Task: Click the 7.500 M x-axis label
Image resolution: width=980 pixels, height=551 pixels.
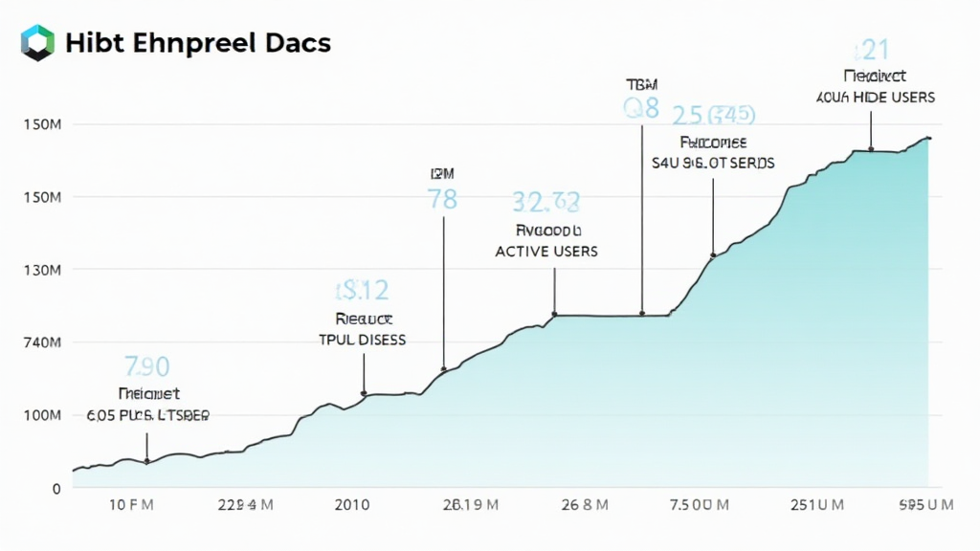Action: [702, 504]
